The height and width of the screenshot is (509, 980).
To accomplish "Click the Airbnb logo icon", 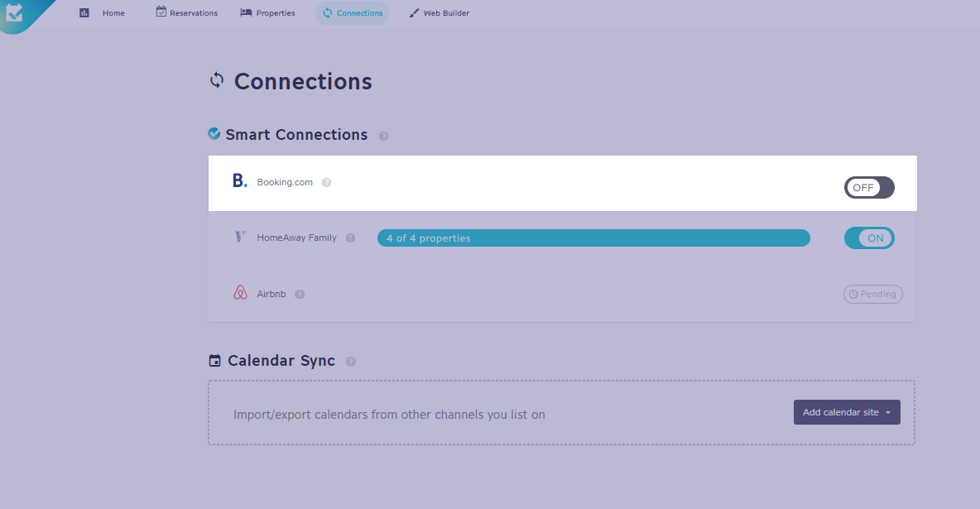I will tap(240, 293).
